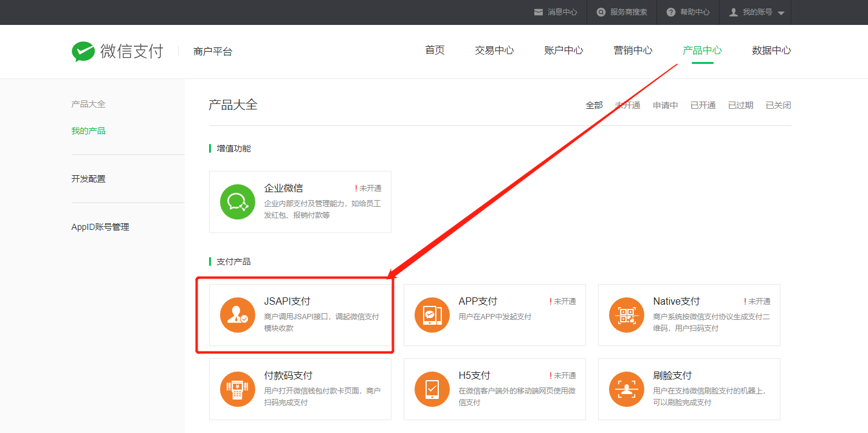The image size is (868, 433).
Task: Go to 首页 in main navigation
Action: click(435, 50)
